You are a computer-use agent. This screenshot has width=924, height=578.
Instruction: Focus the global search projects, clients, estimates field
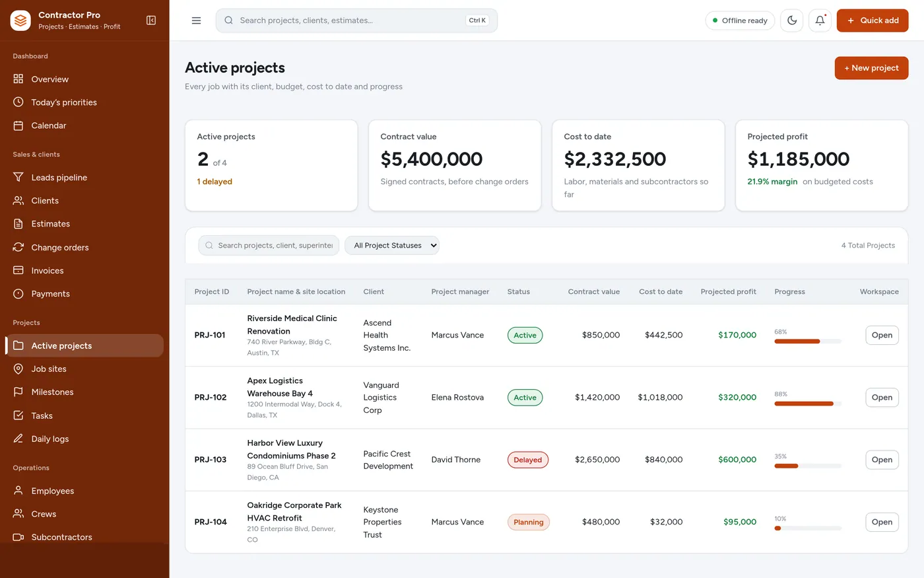[356, 20]
